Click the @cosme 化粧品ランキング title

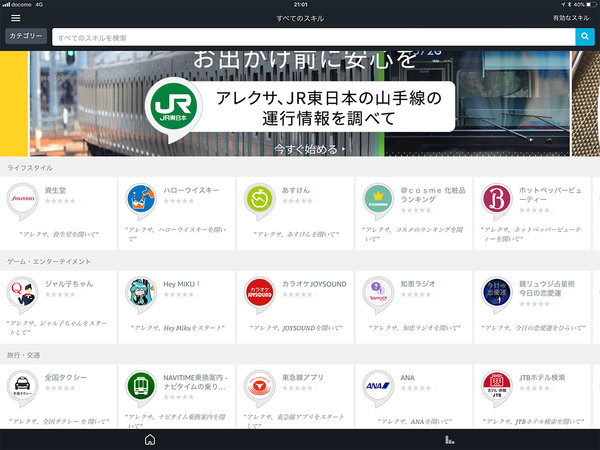click(433, 195)
